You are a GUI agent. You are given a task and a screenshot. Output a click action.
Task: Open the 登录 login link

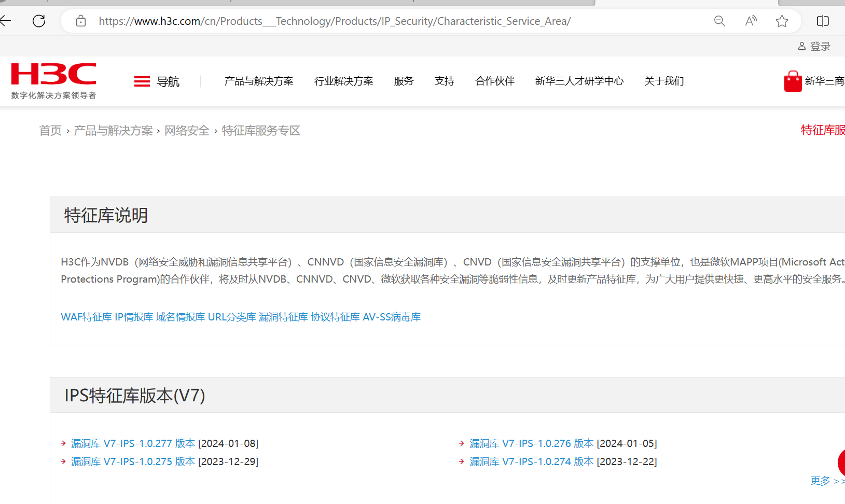click(820, 47)
